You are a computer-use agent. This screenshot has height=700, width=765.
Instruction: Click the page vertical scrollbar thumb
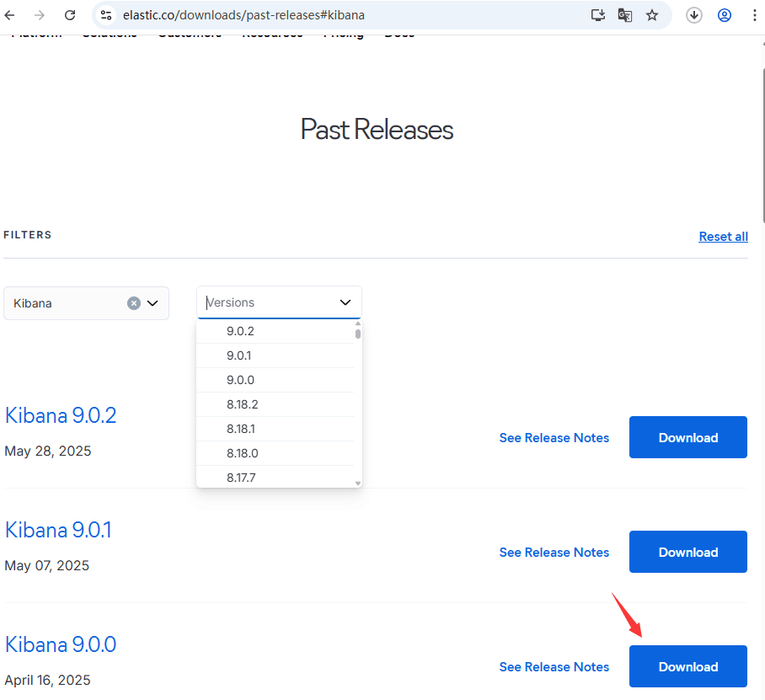[763, 146]
